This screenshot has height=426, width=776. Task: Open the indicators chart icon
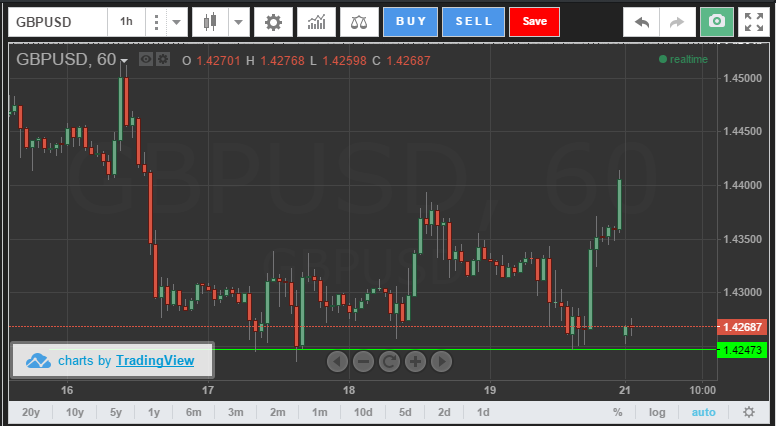[x=316, y=22]
